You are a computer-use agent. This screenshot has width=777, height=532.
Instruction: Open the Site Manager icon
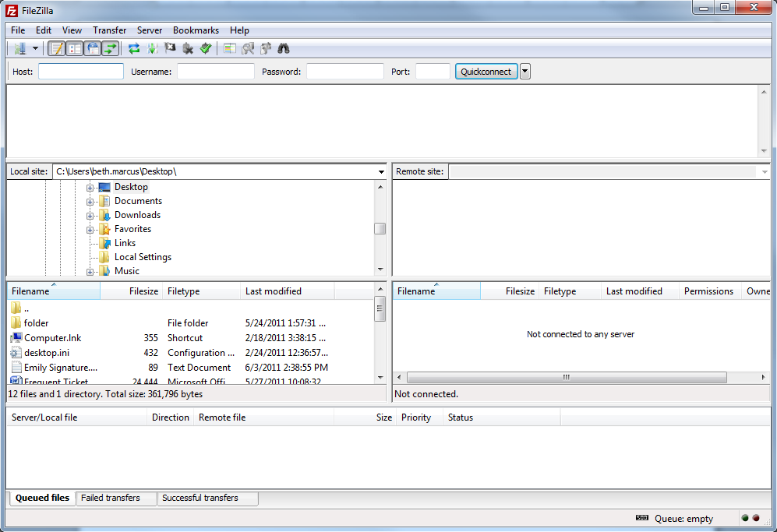[x=19, y=48]
